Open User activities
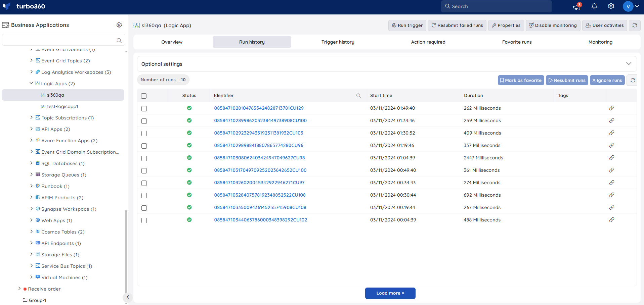 click(605, 25)
